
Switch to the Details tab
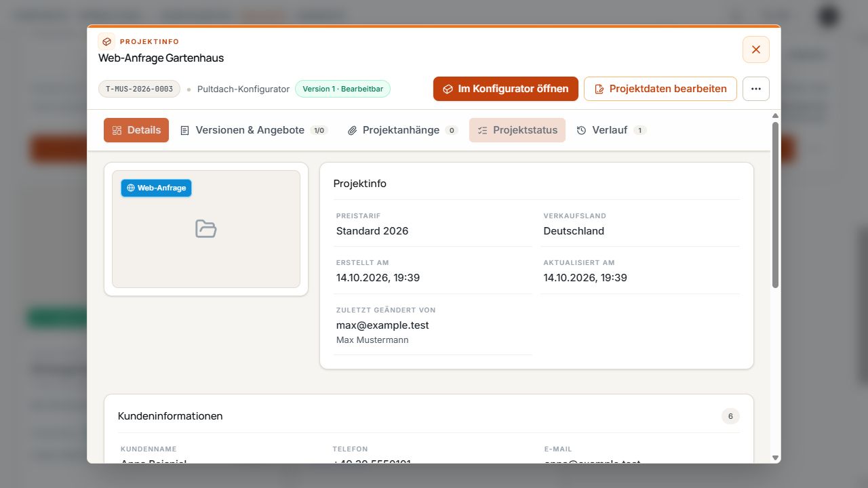(x=136, y=130)
